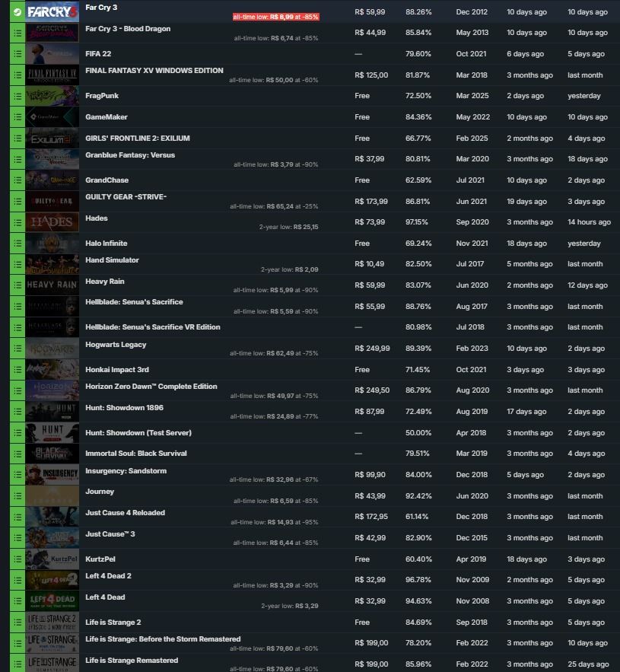Select the Nov 2009 release date
Screen dimensions: 620x672
point(472,580)
